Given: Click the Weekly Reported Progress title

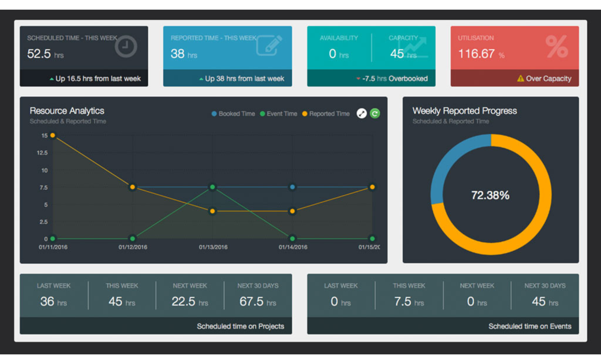Looking at the screenshot, I should point(465,111).
